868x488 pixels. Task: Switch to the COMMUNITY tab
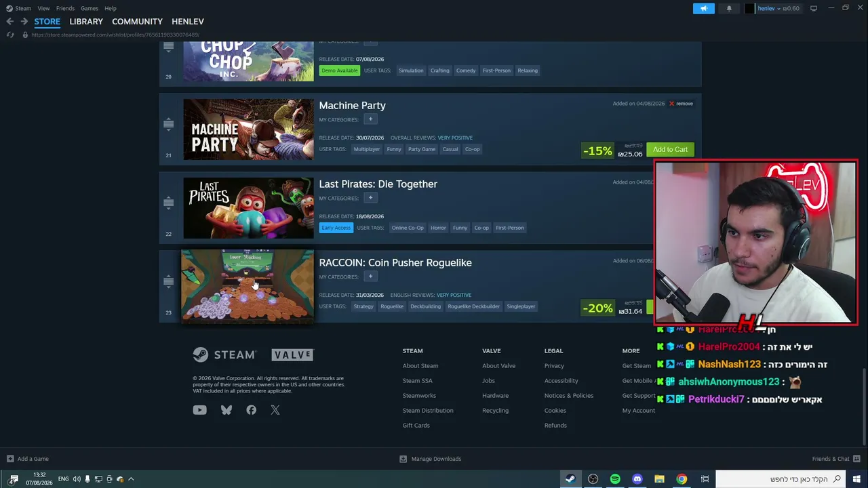[x=137, y=22]
